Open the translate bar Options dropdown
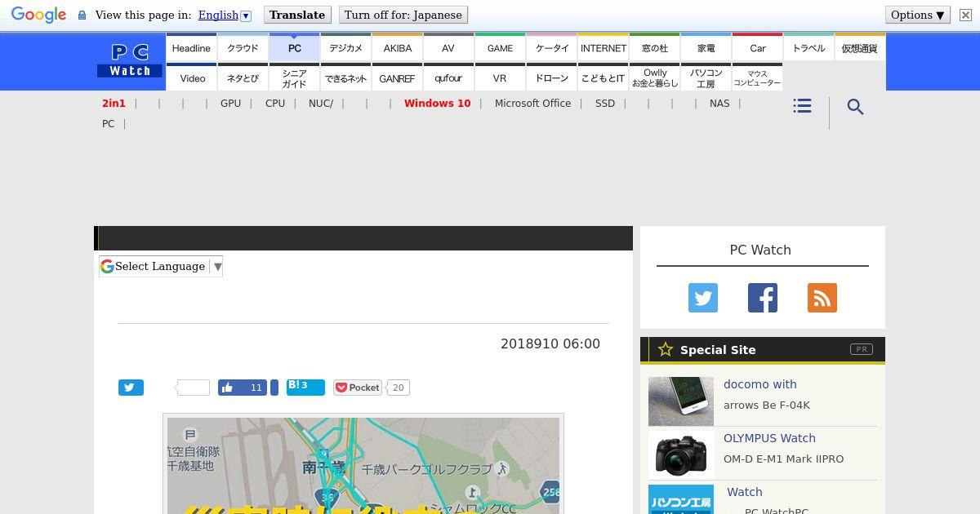 [x=918, y=15]
